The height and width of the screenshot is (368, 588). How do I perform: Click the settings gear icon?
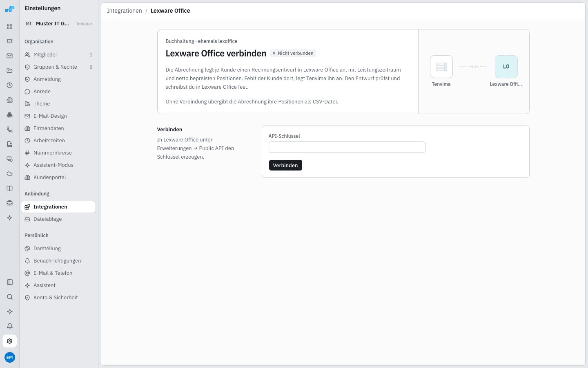click(x=10, y=341)
